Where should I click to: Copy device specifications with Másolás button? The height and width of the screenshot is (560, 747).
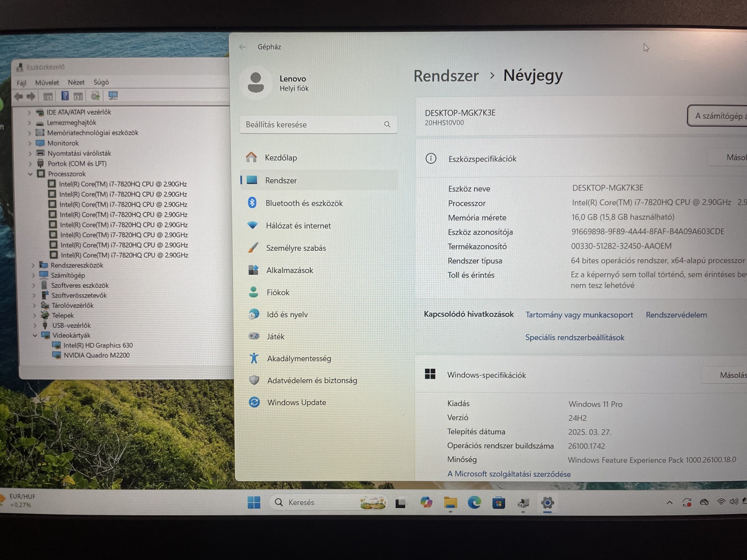tap(728, 158)
